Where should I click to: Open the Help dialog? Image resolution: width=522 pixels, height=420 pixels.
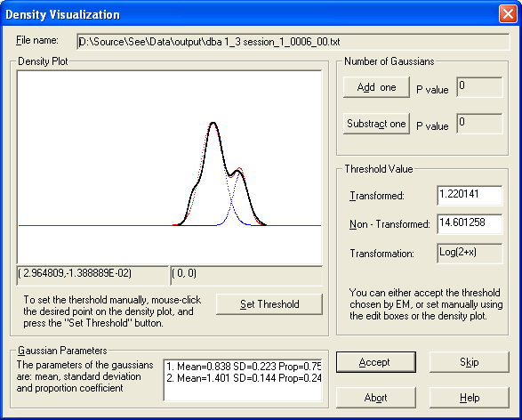click(x=469, y=398)
